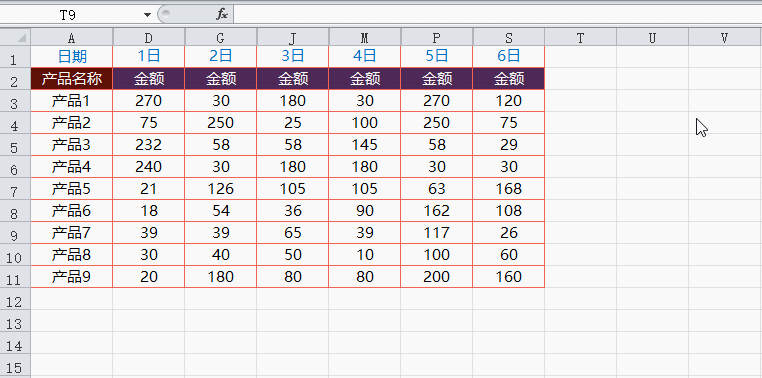Viewport: 762px width, 378px height.
Task: Click the 4日 header cell
Action: (x=364, y=57)
